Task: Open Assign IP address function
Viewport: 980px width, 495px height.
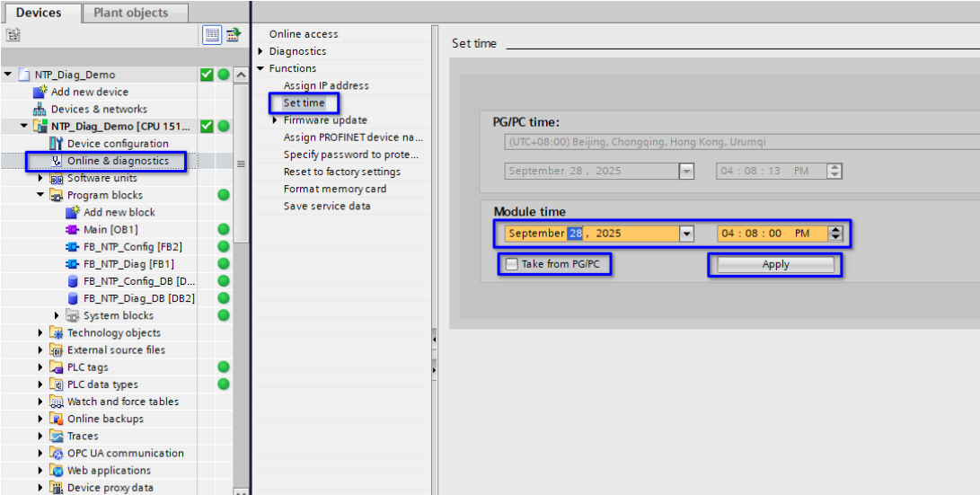Action: coord(326,86)
